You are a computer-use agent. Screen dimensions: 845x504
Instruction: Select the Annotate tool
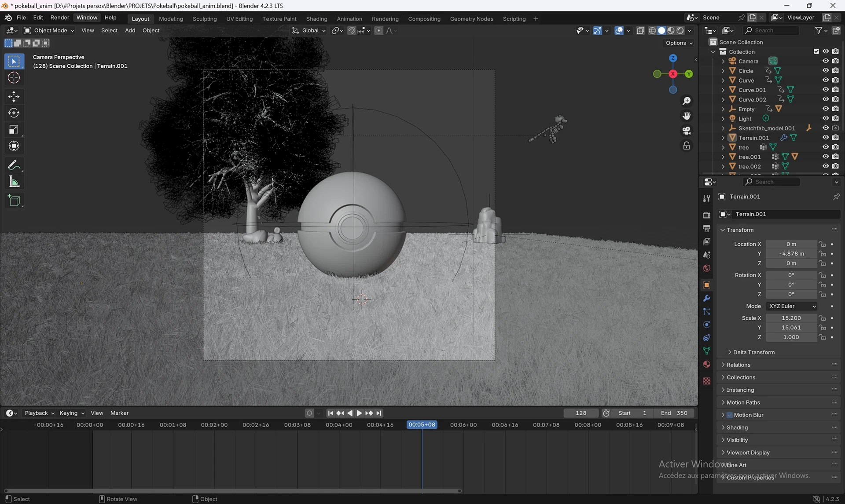pyautogui.click(x=14, y=165)
